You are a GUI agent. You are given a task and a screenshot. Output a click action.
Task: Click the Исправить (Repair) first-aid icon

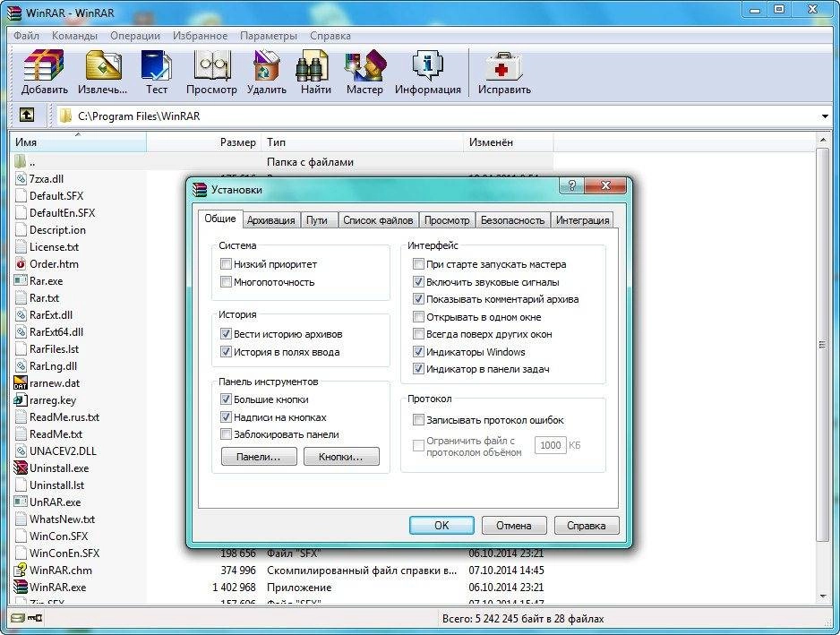pyautogui.click(x=503, y=66)
